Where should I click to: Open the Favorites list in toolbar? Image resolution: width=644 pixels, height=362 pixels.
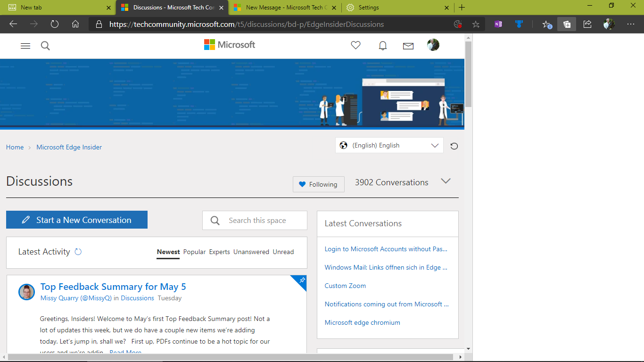click(546, 24)
